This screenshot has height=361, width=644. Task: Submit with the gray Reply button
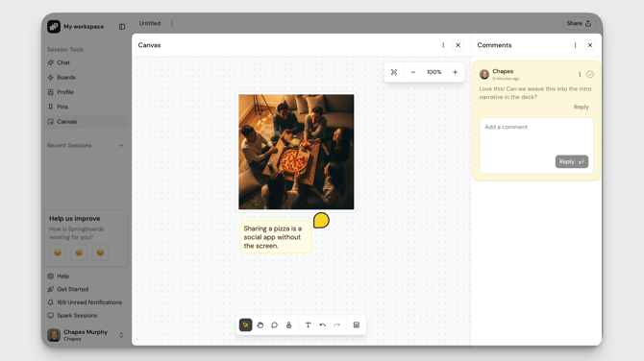click(x=572, y=161)
